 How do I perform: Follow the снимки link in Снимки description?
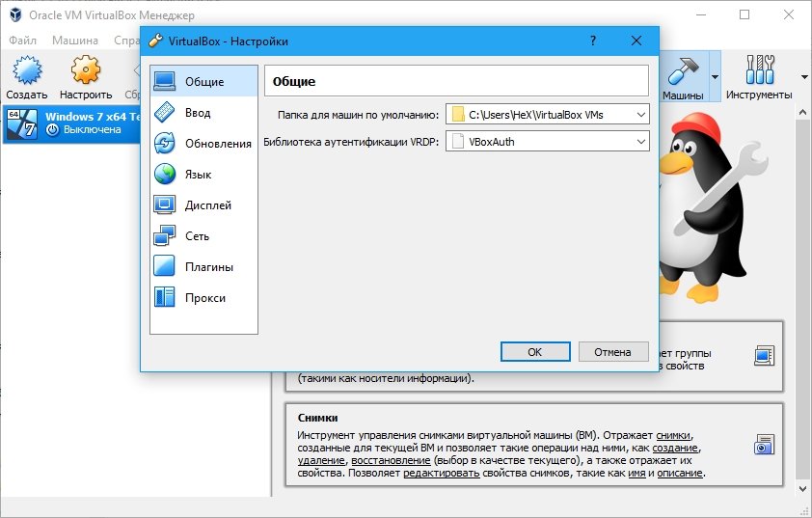673,435
